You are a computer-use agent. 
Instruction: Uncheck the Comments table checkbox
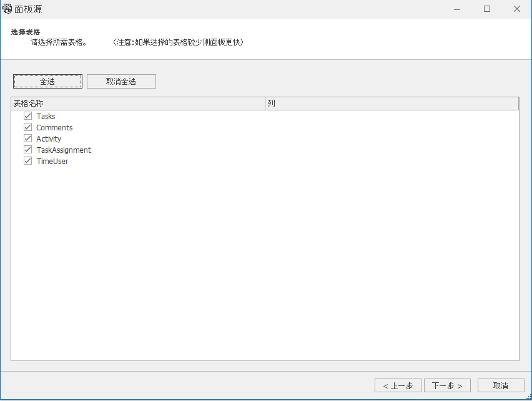pos(28,127)
